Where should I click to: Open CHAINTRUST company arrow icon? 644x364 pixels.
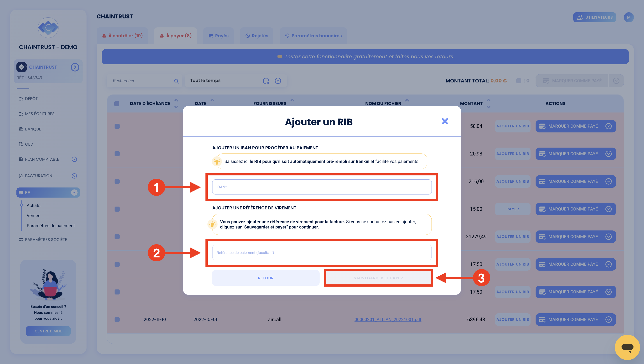[x=75, y=67]
